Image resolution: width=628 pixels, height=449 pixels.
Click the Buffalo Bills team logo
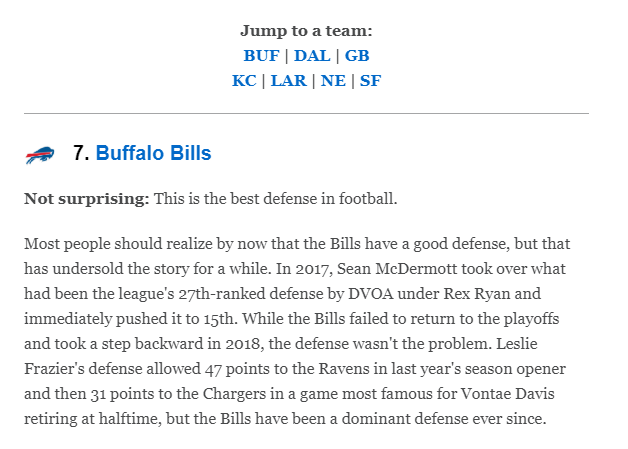pyautogui.click(x=39, y=155)
